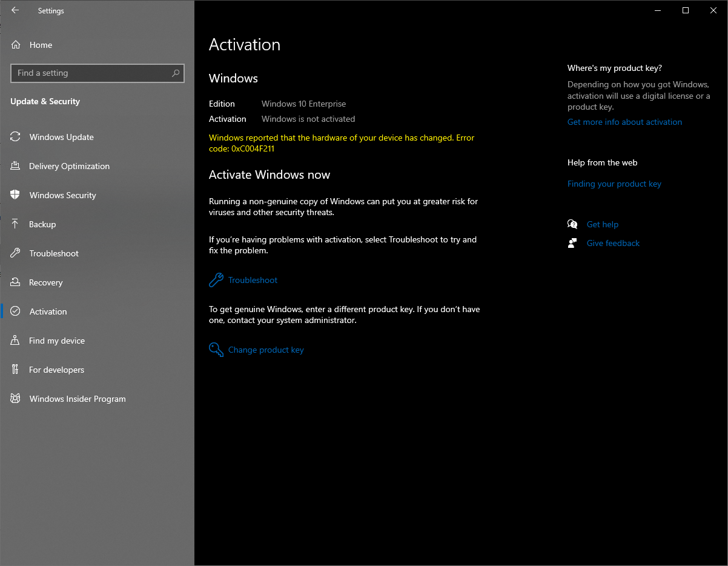The height and width of the screenshot is (566, 728).
Task: Select the Windows Security shield icon
Action: point(16,195)
